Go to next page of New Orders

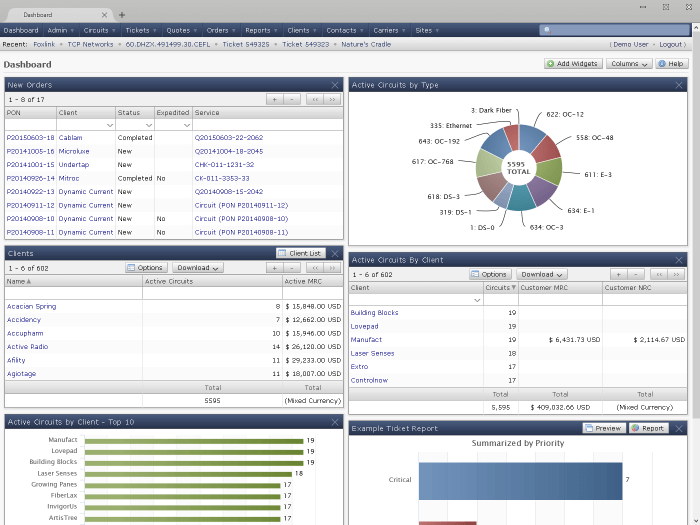[332, 99]
